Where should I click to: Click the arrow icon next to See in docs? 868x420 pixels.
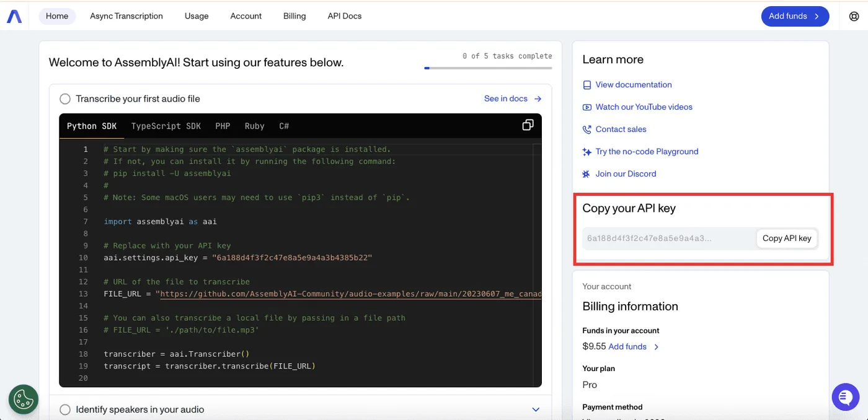(538, 98)
